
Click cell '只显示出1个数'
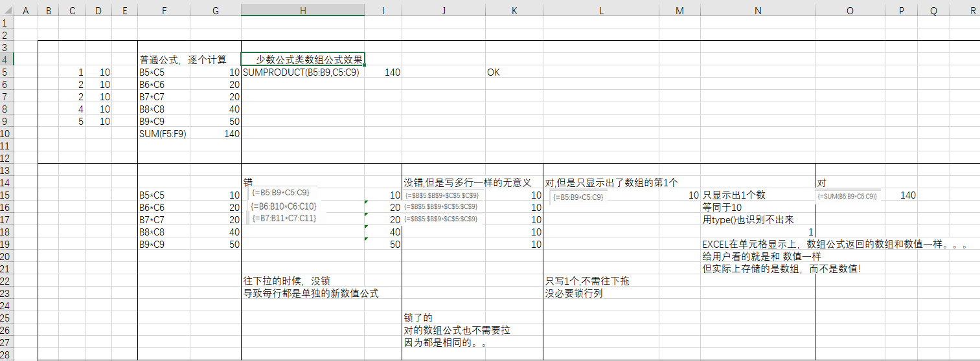tap(734, 195)
